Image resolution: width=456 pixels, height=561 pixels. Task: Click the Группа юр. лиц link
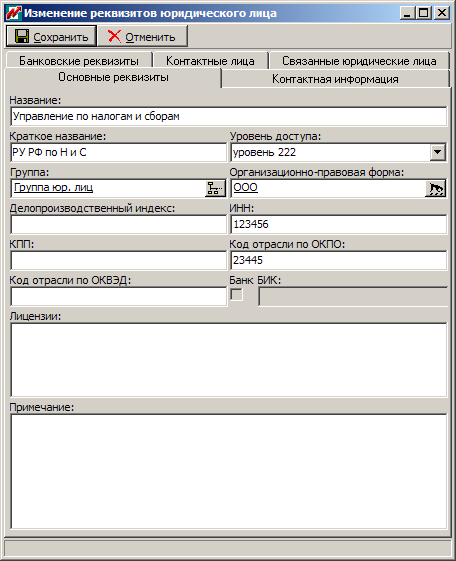53,187
